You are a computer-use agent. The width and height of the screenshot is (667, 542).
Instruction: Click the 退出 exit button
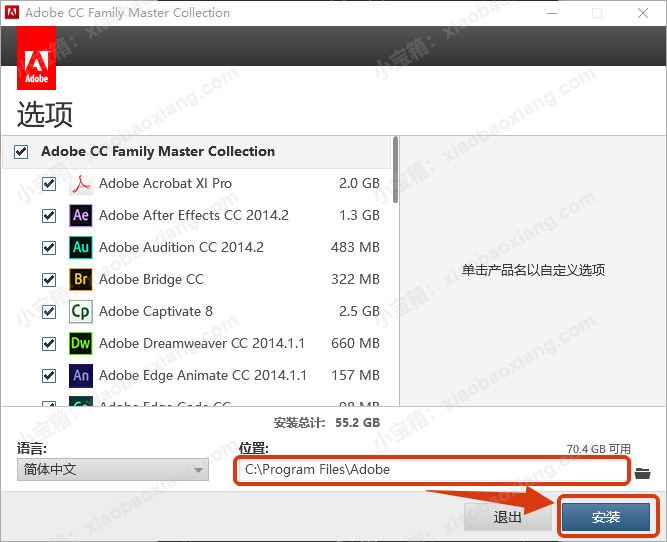pyautogui.click(x=507, y=517)
